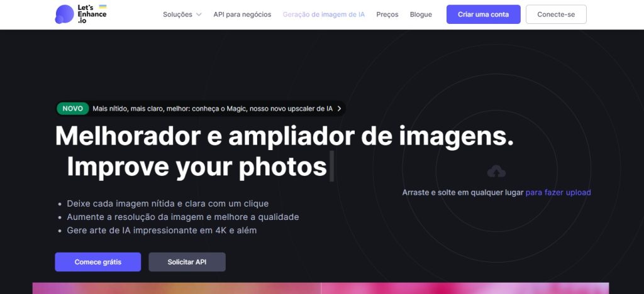Click the chevron next to Soluções
Image resolution: width=644 pixels, height=294 pixels.
pyautogui.click(x=199, y=14)
